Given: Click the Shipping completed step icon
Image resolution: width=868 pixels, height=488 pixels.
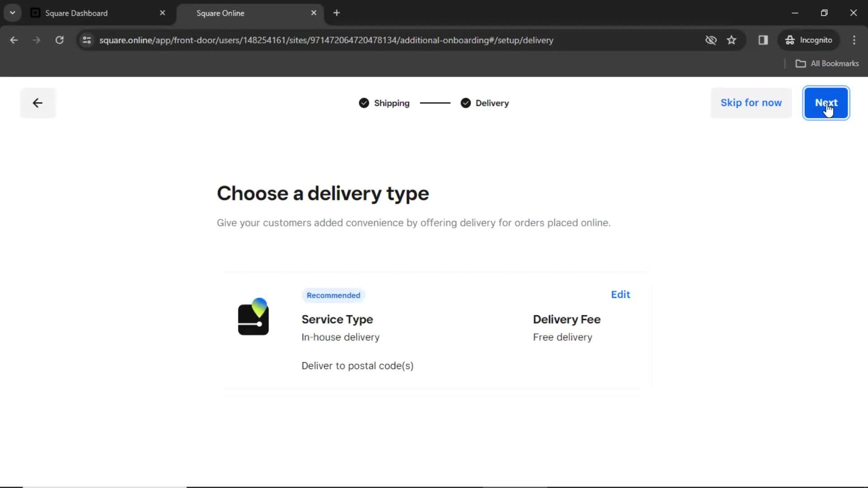Looking at the screenshot, I should point(364,103).
